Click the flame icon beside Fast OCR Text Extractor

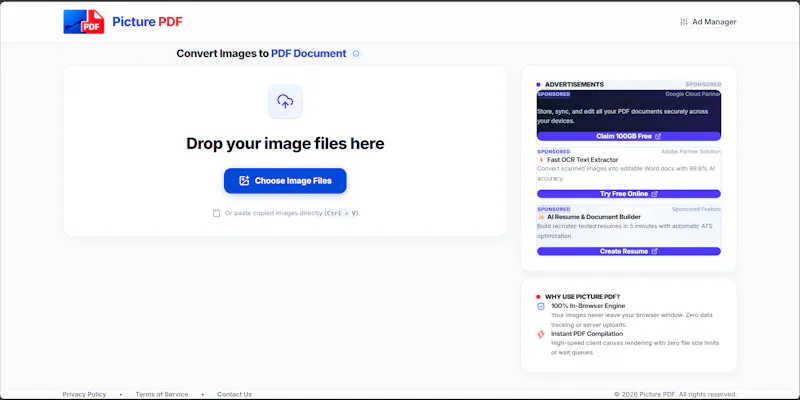point(541,160)
